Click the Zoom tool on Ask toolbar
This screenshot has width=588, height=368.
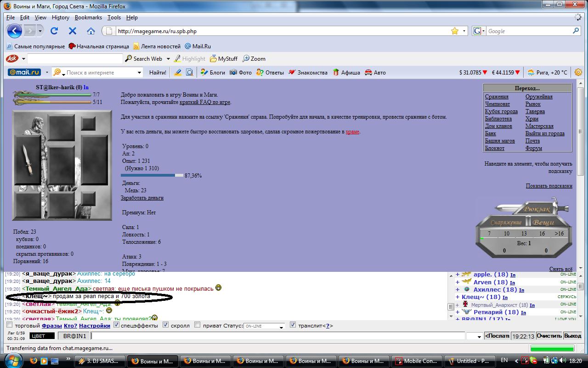tap(254, 58)
